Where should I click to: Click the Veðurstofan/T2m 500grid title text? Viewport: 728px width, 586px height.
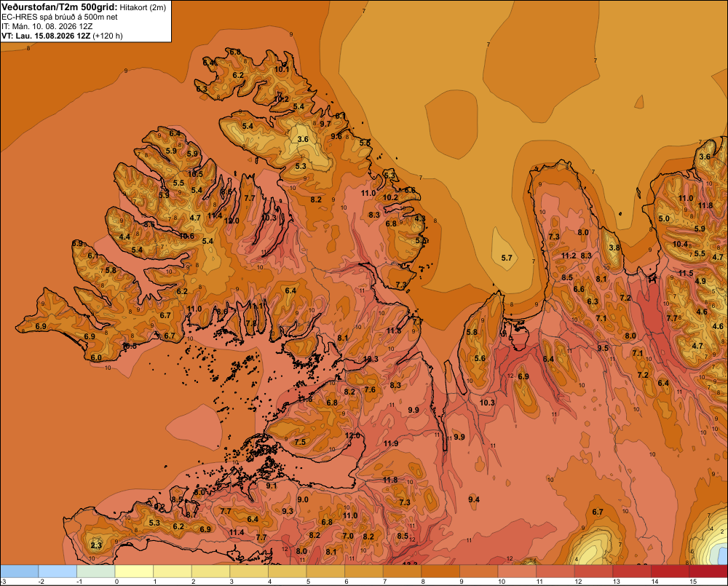point(60,7)
